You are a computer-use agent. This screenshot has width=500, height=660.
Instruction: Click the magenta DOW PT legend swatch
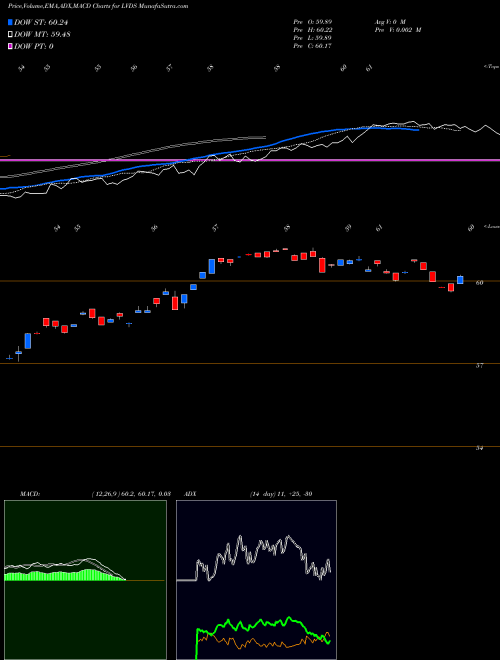coord(10,46)
